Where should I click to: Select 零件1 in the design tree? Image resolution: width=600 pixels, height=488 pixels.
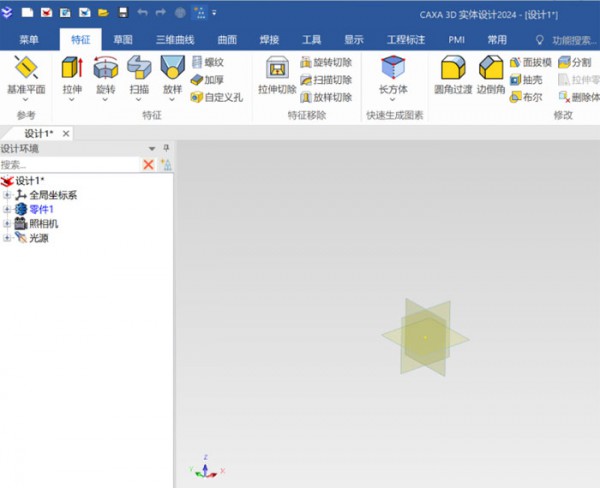point(41,209)
